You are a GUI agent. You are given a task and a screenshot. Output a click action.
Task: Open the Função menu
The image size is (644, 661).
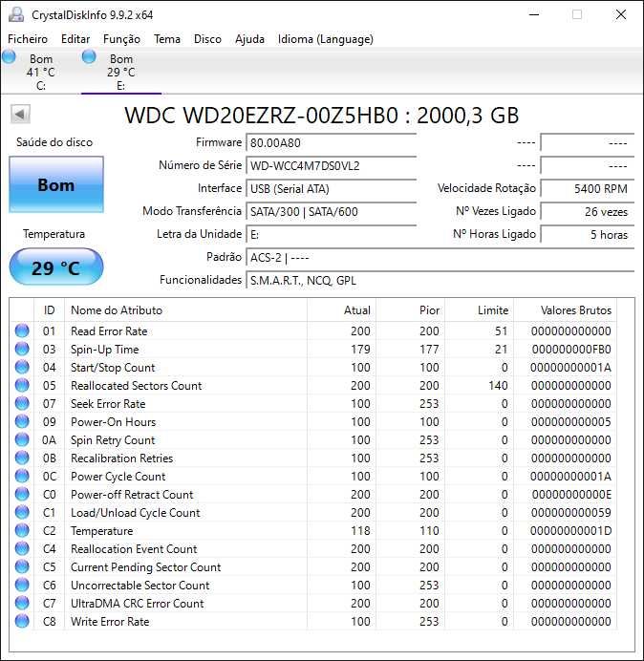point(122,39)
